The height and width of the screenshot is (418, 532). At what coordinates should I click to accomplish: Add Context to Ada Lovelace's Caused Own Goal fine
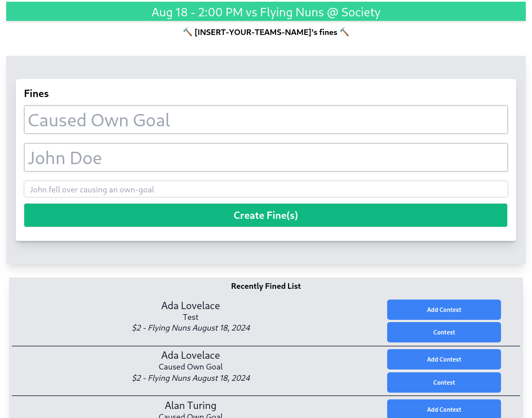tap(444, 359)
